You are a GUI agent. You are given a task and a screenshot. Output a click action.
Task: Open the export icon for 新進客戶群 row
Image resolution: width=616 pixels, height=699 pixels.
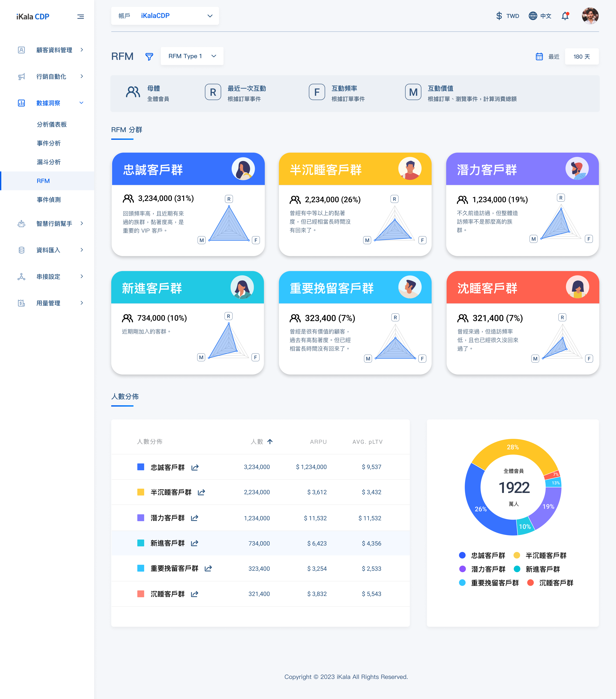point(195,543)
